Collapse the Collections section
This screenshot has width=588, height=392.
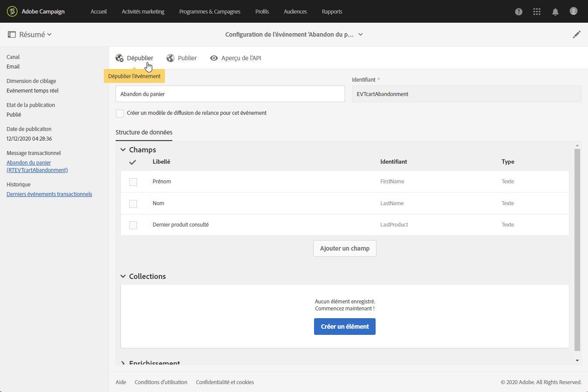(123, 276)
